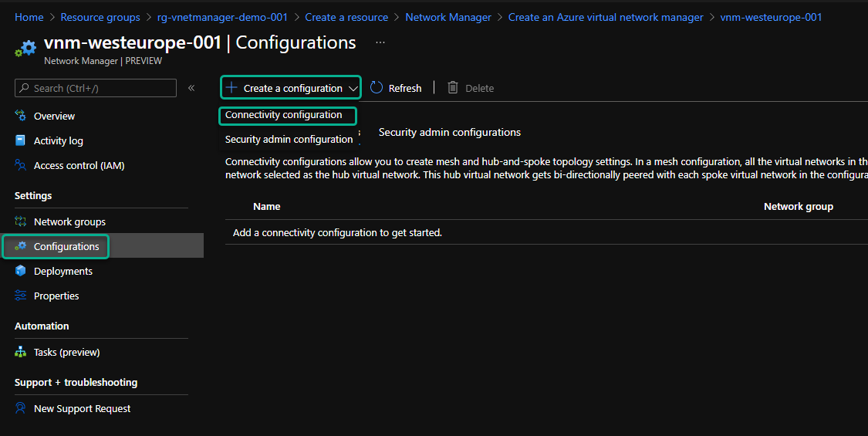Click the plus icon on Create a configuration
868x436 pixels.
tap(231, 87)
